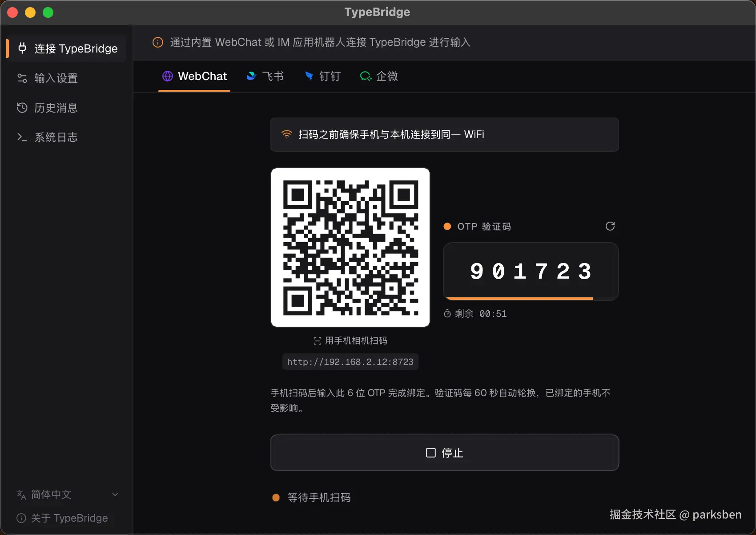Click the sliders icon beside 输入设置
This screenshot has width=756, height=535.
click(22, 78)
